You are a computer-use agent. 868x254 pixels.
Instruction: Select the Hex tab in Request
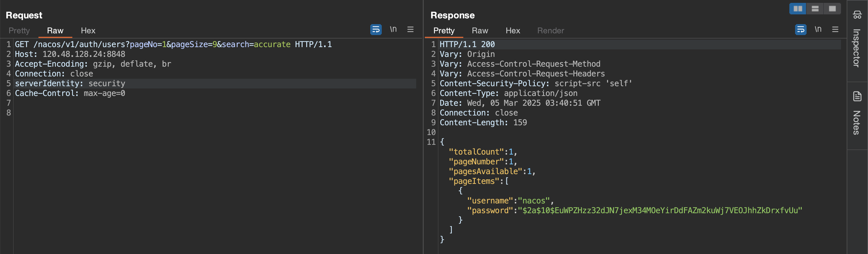pos(88,31)
